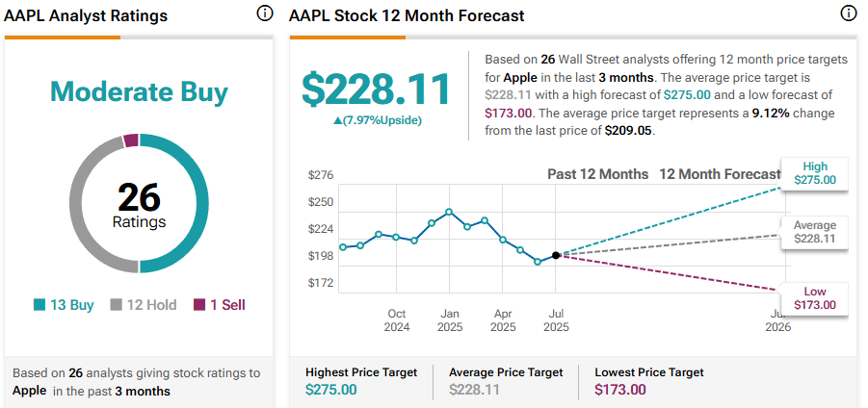Click the black current-price dot on chart
The height and width of the screenshot is (408, 868).
pos(556,255)
